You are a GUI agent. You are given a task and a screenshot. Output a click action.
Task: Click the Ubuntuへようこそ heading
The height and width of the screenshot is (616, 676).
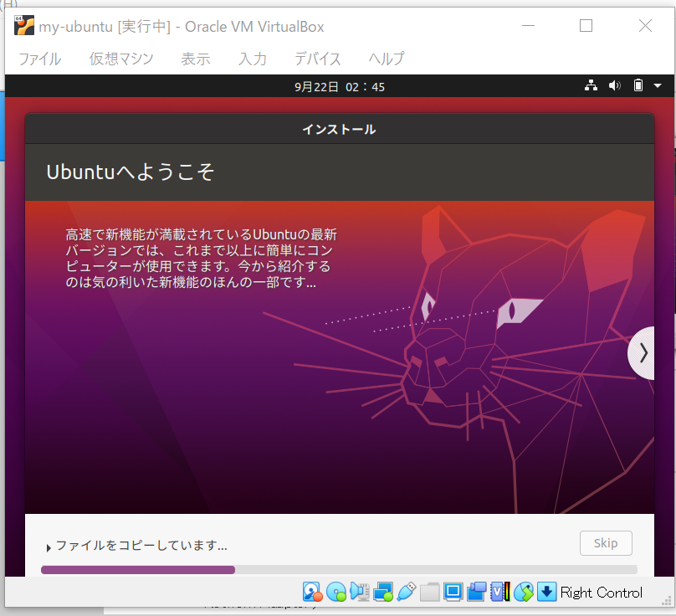click(x=131, y=172)
